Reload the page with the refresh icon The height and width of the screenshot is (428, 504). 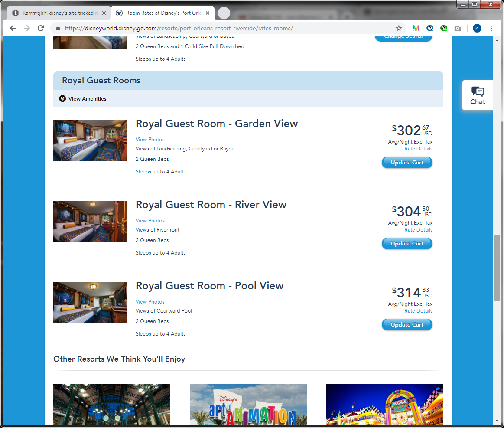click(41, 28)
